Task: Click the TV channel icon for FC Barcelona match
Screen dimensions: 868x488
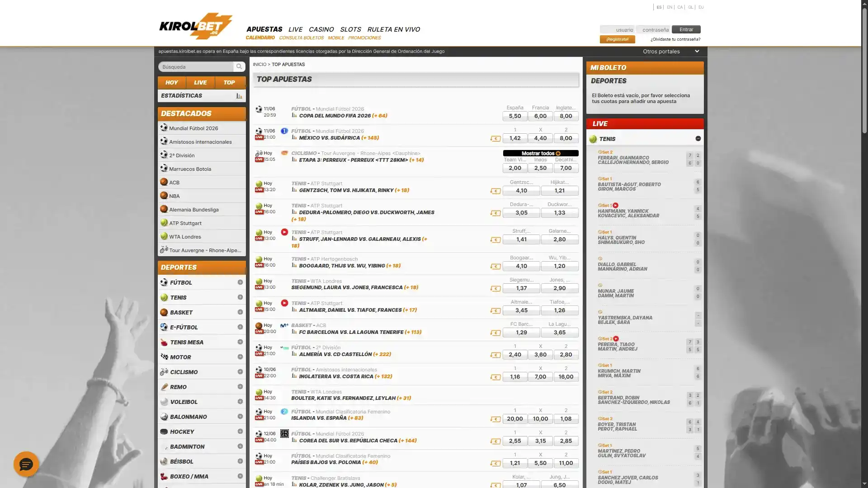Action: click(x=284, y=325)
